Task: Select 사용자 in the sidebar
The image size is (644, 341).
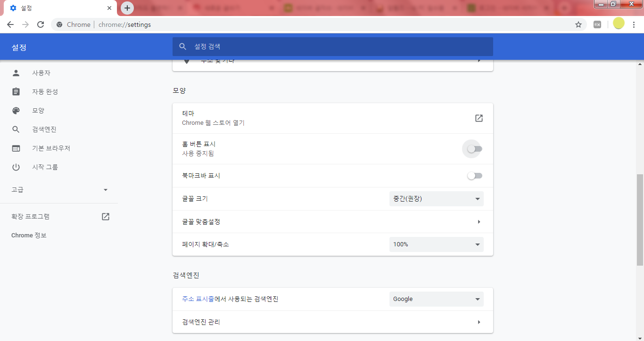Action: pyautogui.click(x=41, y=73)
